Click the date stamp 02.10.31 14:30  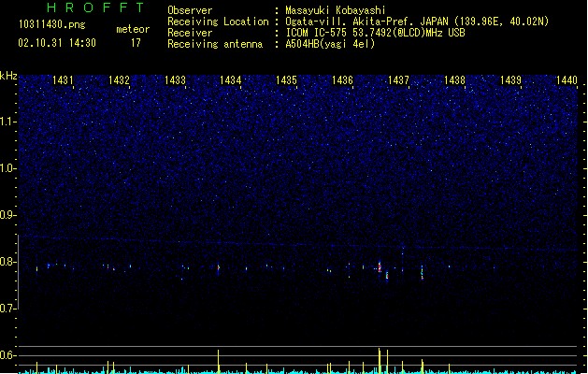[x=57, y=43]
